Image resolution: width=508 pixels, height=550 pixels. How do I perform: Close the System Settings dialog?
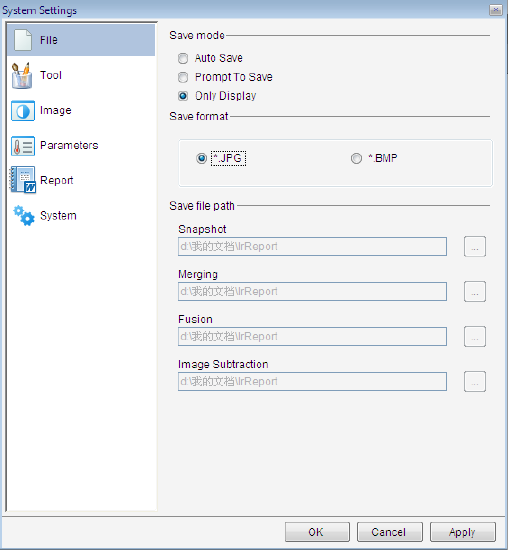tap(496, 10)
